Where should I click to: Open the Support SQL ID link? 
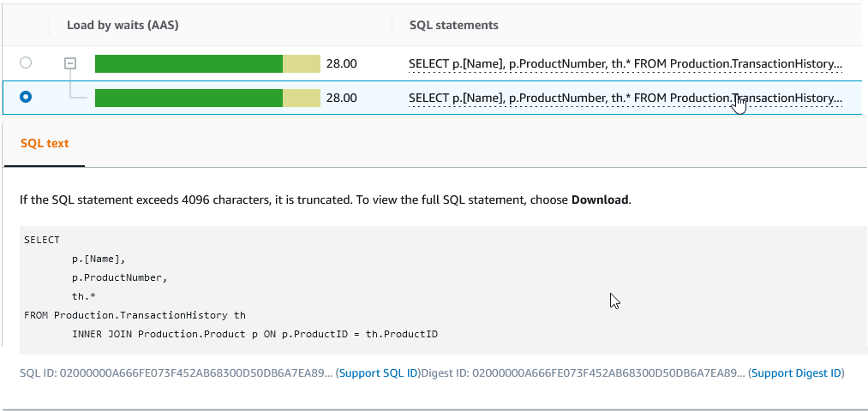[x=378, y=373]
